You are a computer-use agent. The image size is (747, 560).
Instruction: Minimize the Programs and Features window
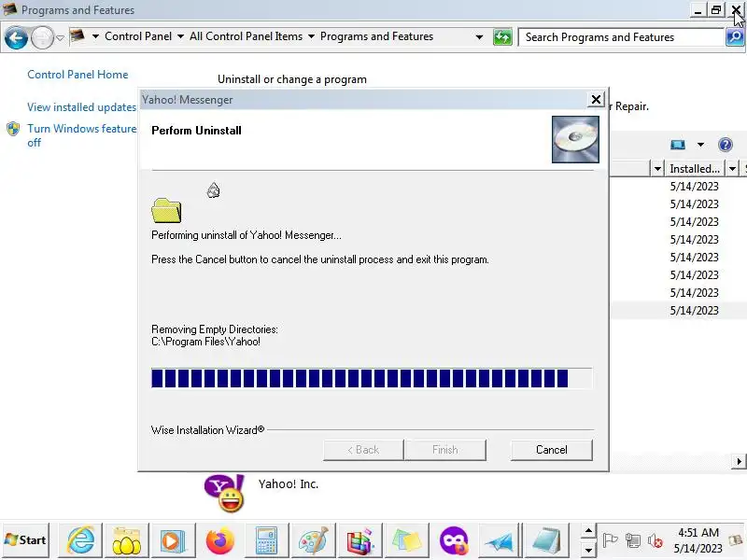pos(698,10)
